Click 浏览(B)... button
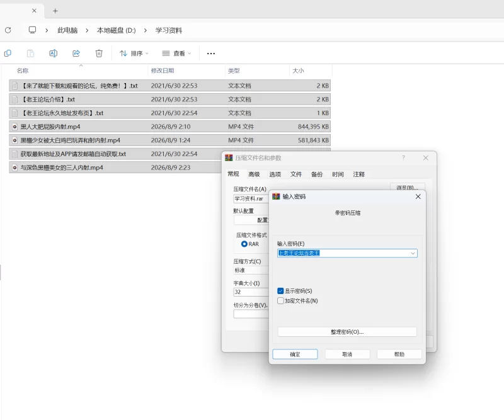Viewport: 504px width, 420px height. click(x=408, y=187)
